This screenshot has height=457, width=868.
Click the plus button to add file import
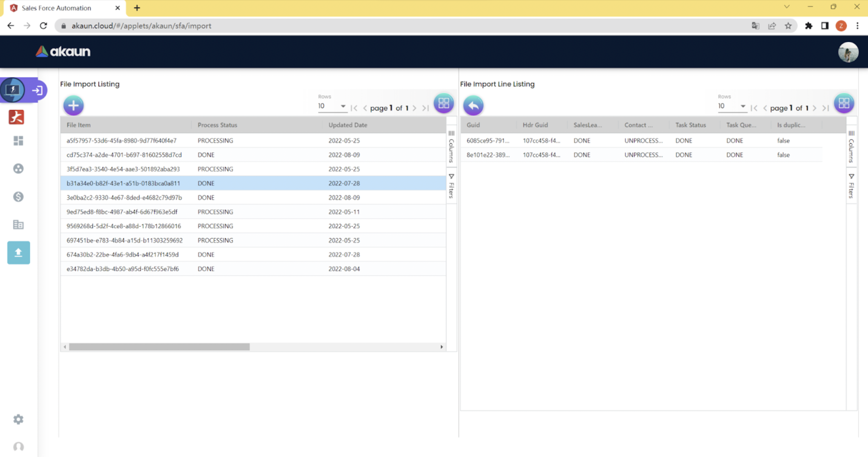[x=73, y=105]
